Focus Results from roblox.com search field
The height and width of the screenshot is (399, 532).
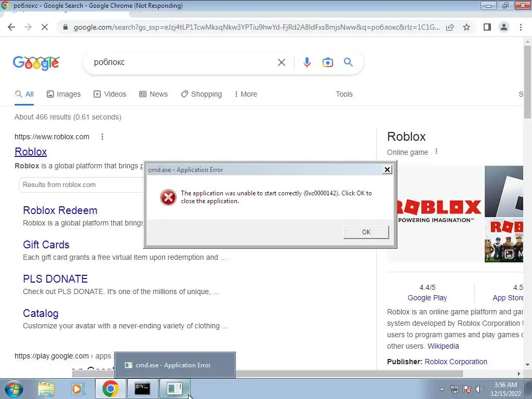click(x=82, y=184)
